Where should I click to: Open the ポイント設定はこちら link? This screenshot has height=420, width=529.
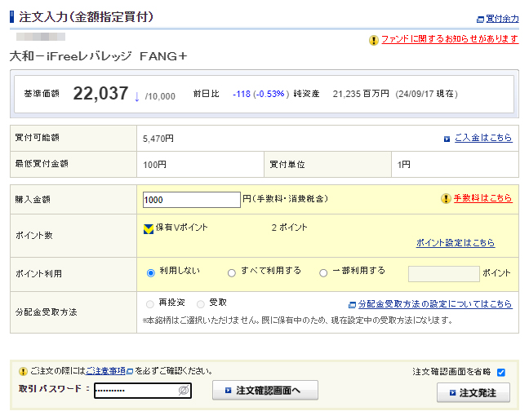click(x=455, y=243)
